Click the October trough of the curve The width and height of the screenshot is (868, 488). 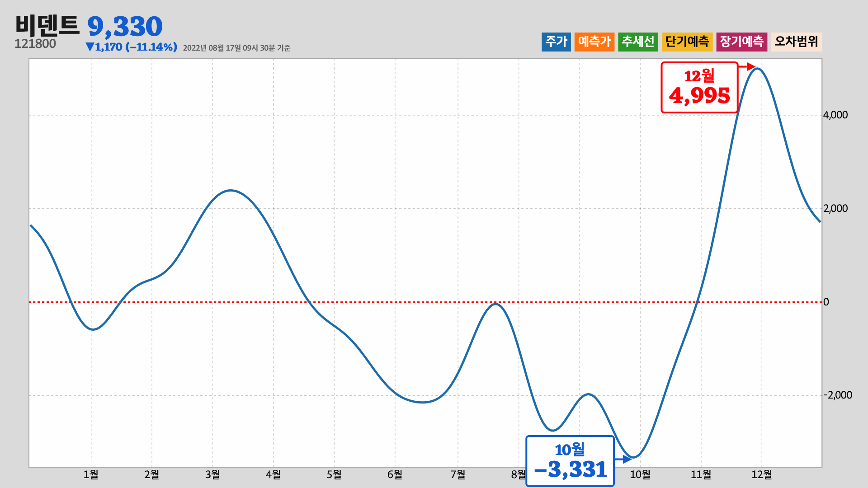pyautogui.click(x=634, y=457)
